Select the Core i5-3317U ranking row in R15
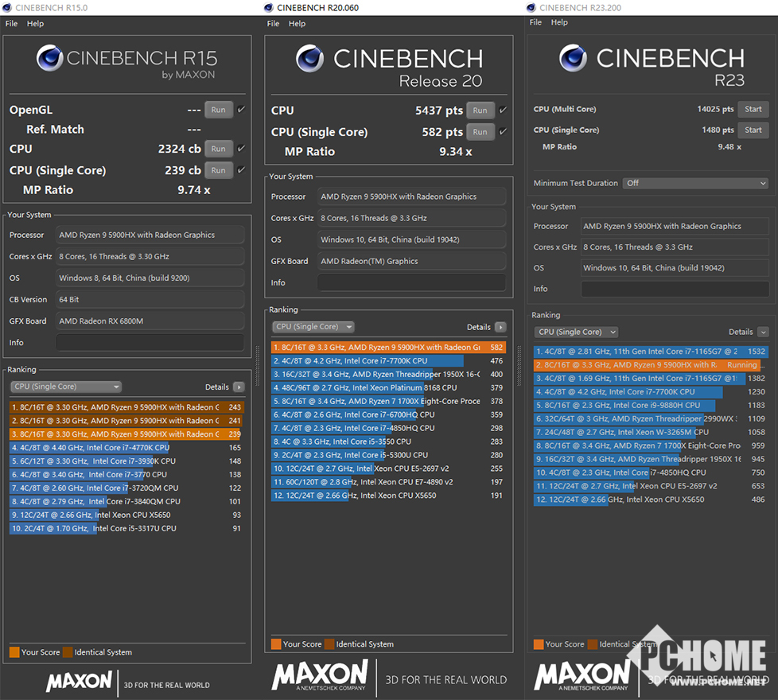This screenshot has height=700, width=778. tap(126, 528)
